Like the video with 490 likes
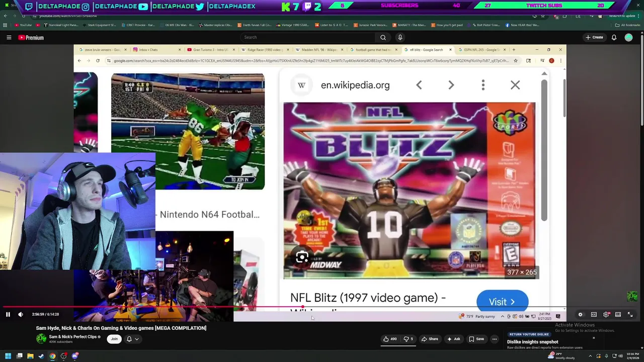This screenshot has width=644, height=362. 390,339
